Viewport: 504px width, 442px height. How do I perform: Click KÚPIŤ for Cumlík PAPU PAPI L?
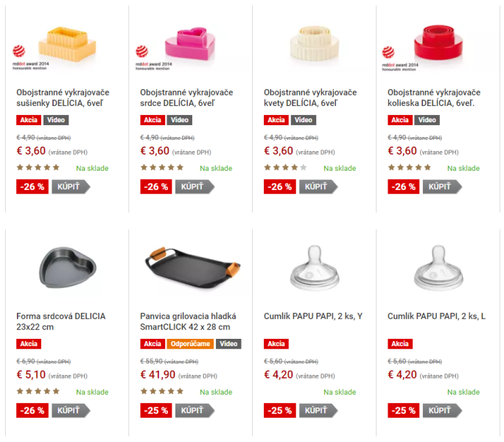[x=442, y=410]
